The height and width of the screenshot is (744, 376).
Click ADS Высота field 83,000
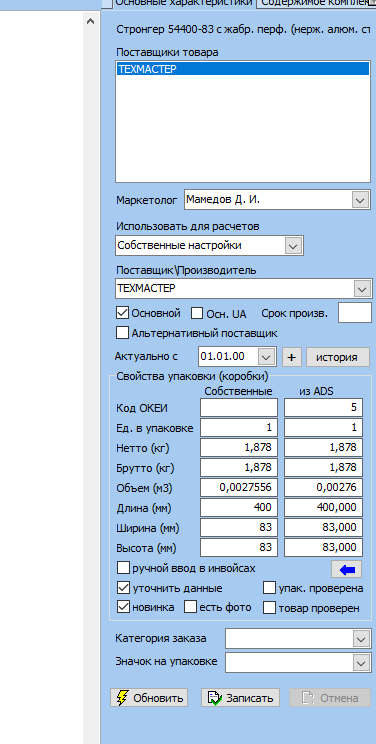pos(323,547)
